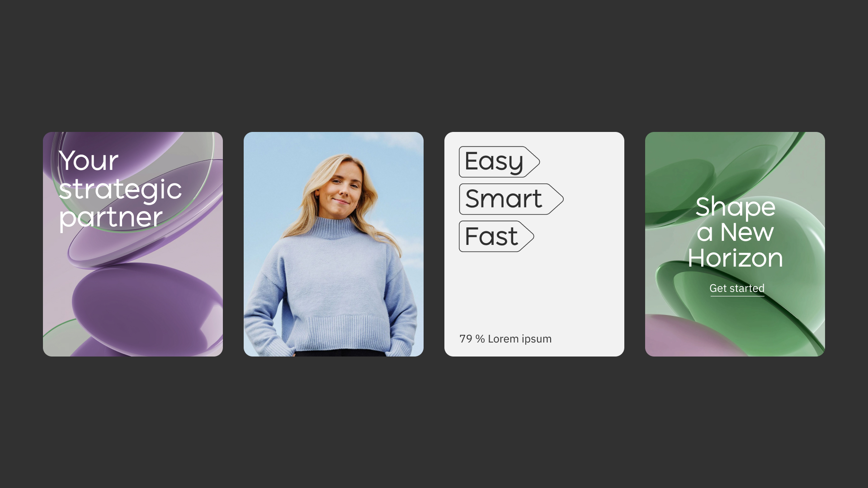868x488 pixels.
Task: Click the word partner in purple card
Action: tap(111, 217)
